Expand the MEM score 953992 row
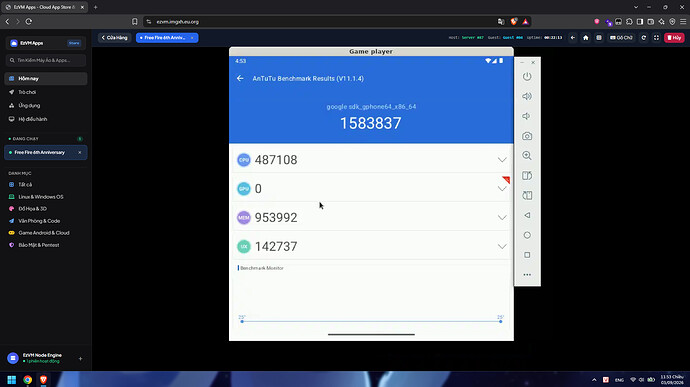 502,217
